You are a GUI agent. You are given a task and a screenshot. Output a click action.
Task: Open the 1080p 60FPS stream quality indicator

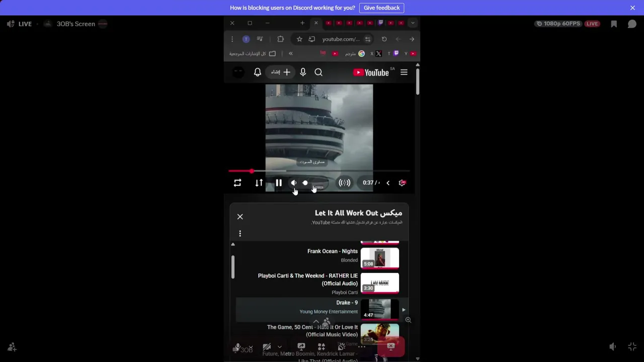558,24
